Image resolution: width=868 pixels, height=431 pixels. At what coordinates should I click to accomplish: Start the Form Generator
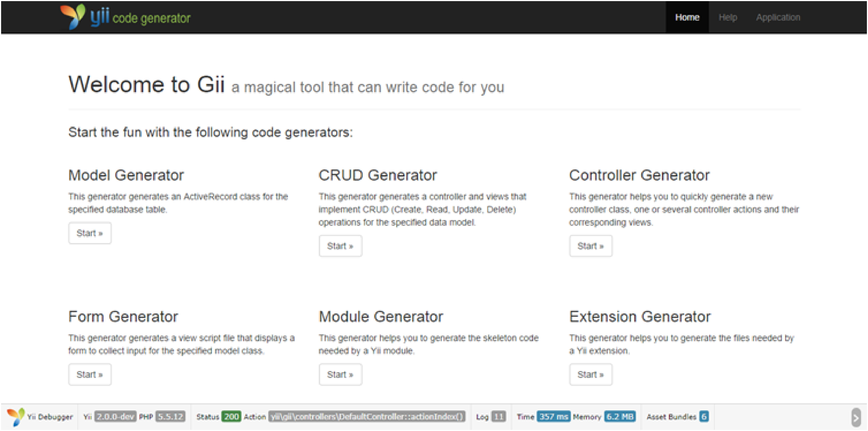tap(90, 374)
